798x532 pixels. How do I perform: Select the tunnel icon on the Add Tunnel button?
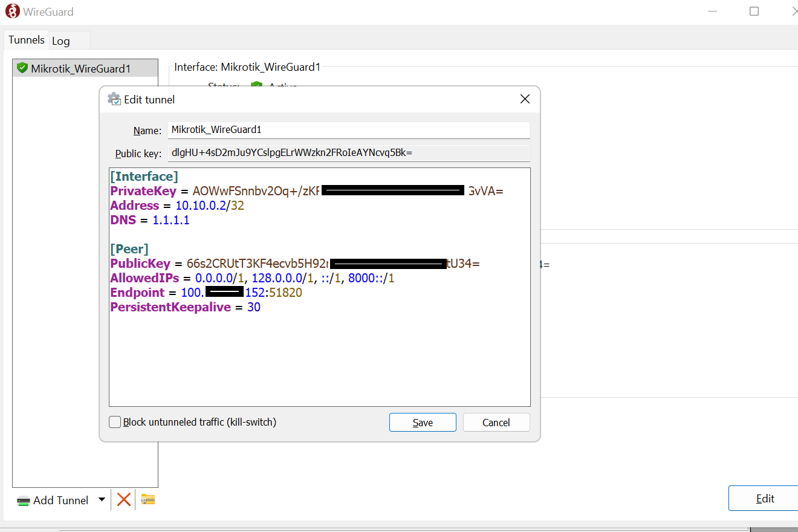[x=23, y=500]
